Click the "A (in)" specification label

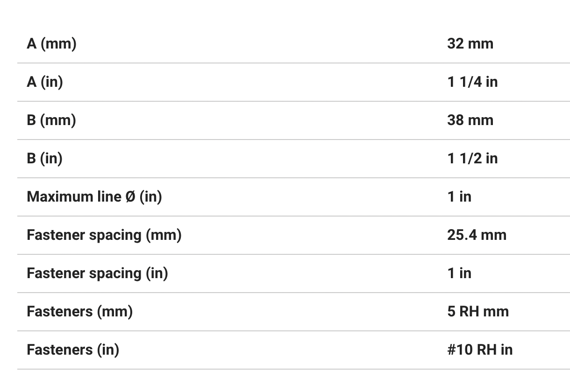pos(45,82)
